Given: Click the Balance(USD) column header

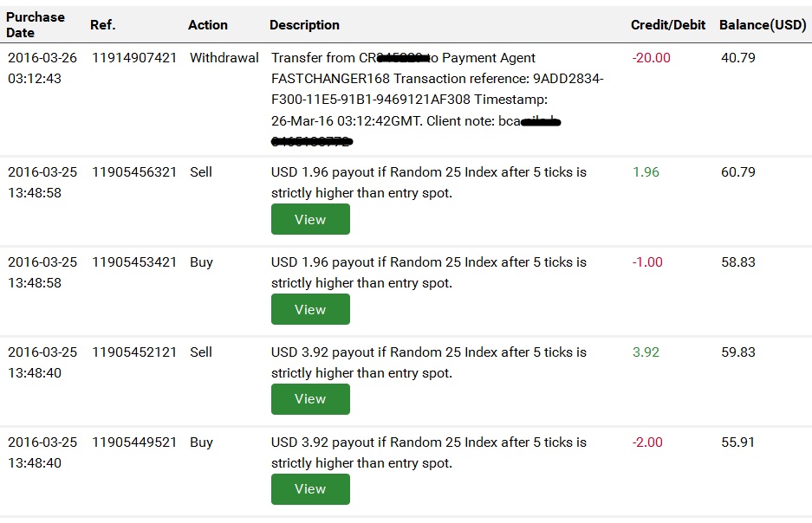Looking at the screenshot, I should tap(763, 25).
